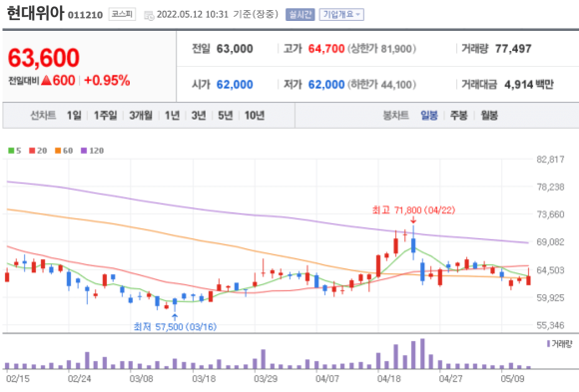This screenshot has height=392, width=579.
Task: Select the 10년 line chart tab
Action: click(x=255, y=116)
